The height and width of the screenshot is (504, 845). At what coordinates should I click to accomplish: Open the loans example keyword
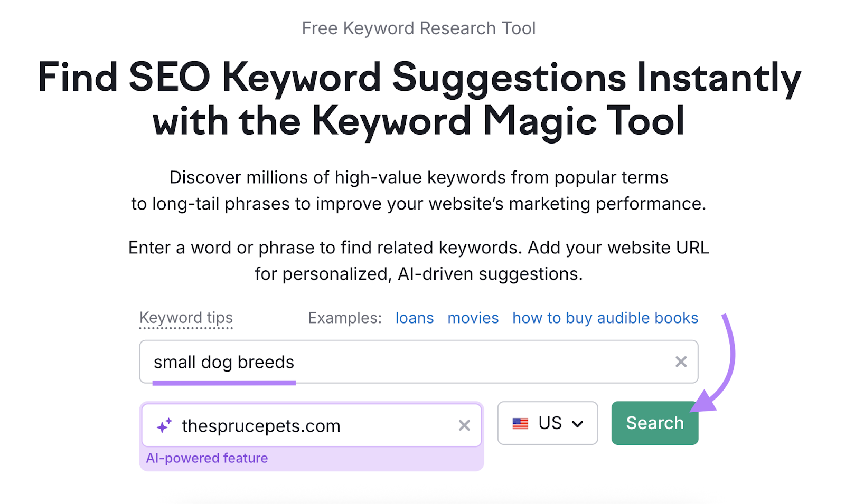point(414,318)
